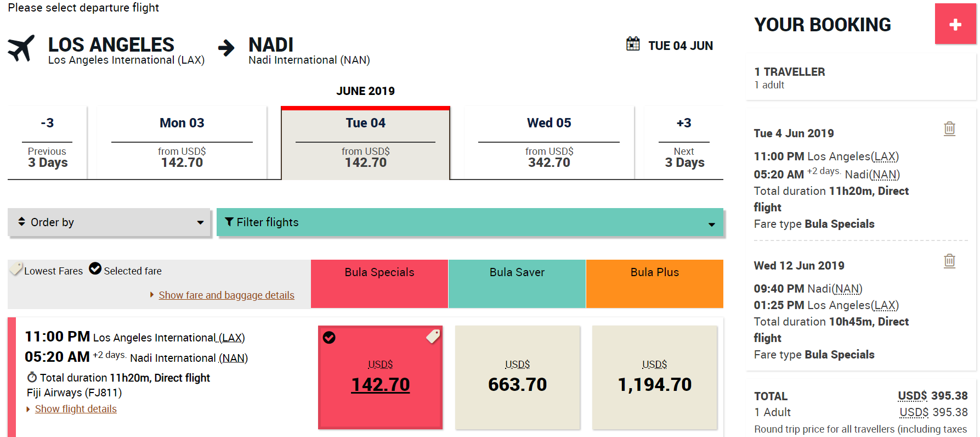Delete the Tue 4 Jun 2019 flight

[x=949, y=128]
